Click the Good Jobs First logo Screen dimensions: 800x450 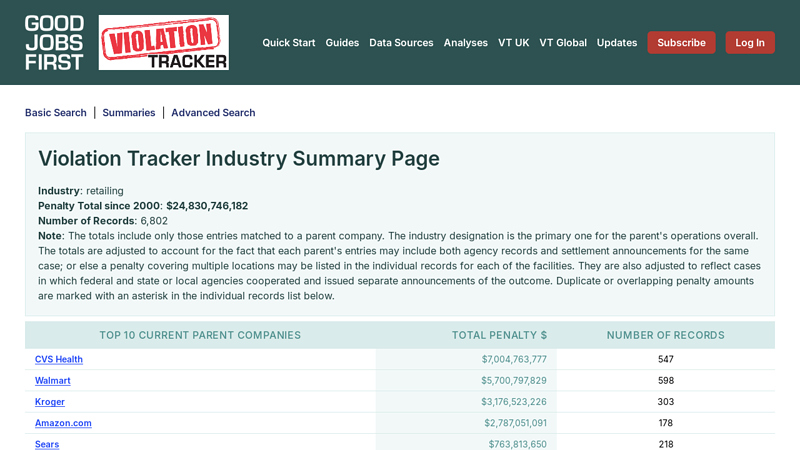(54, 42)
